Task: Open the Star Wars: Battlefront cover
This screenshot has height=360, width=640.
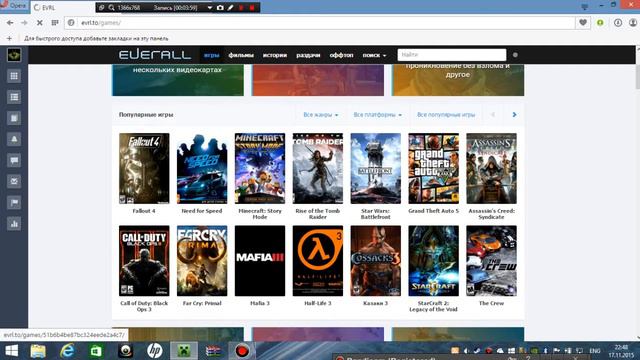Action: click(376, 169)
